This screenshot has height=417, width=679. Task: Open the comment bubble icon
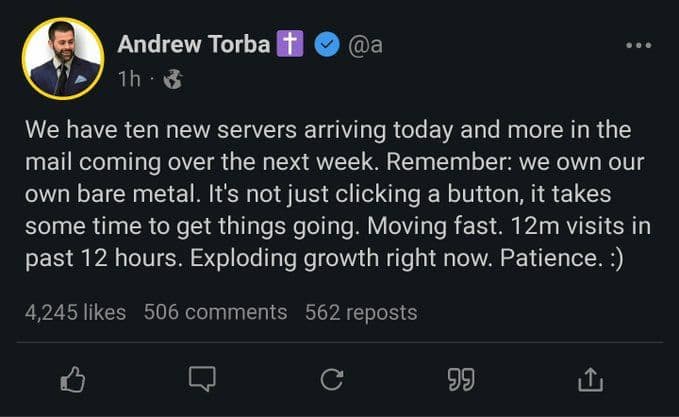203,379
